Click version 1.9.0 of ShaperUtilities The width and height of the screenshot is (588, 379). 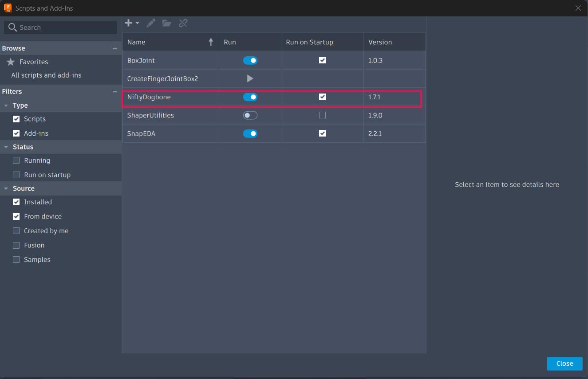375,115
